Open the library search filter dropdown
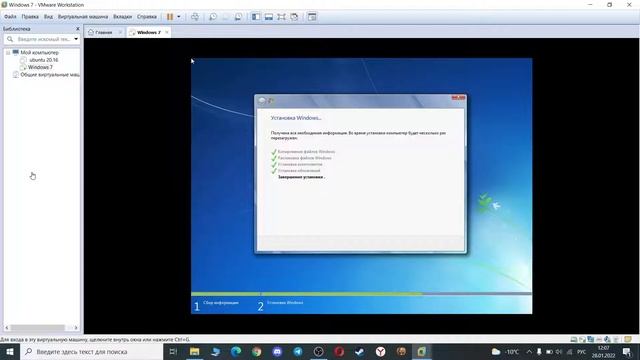Screen dimensions: 640x360 click(76, 39)
